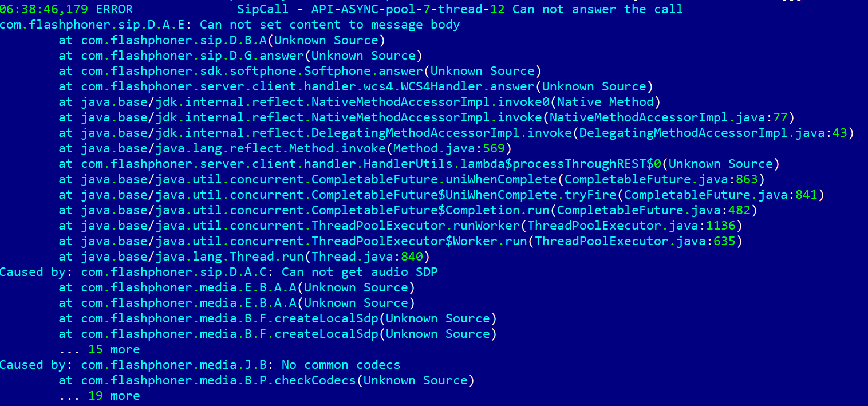This screenshot has width=868, height=406.
Task: Click line number 77 in NativeMethodAccessorImpl.java
Action: [x=780, y=117]
